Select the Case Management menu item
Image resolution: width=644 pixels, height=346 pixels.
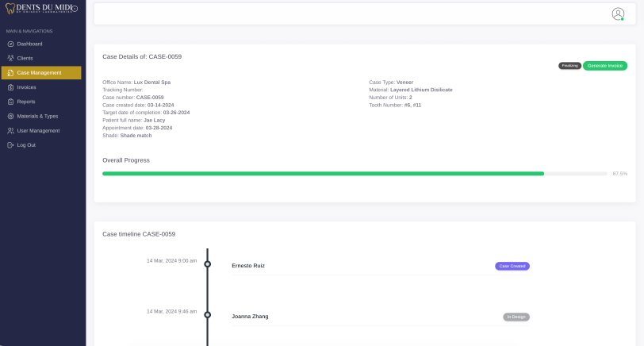[x=41, y=73]
